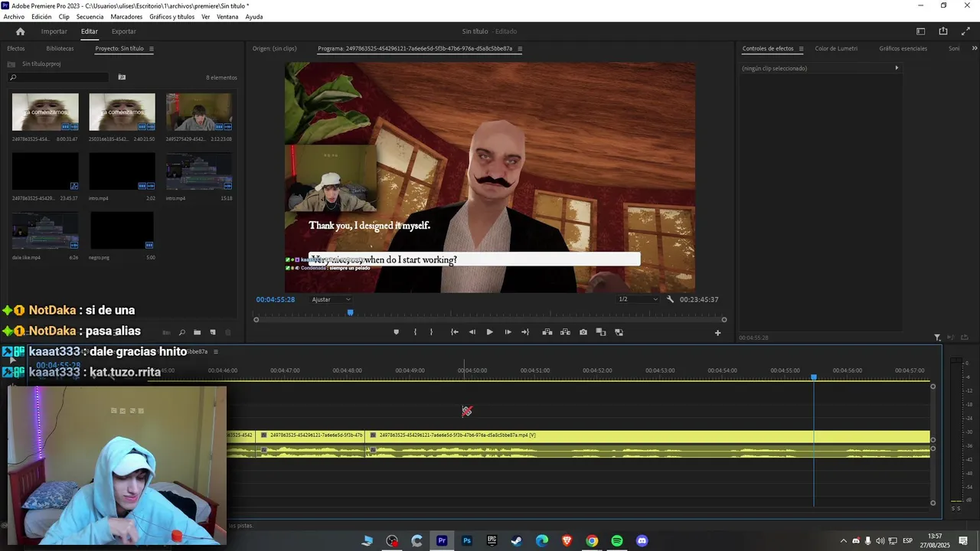Click the Home icon in the workspace bar
The height and width of the screenshot is (551, 980).
point(20,31)
